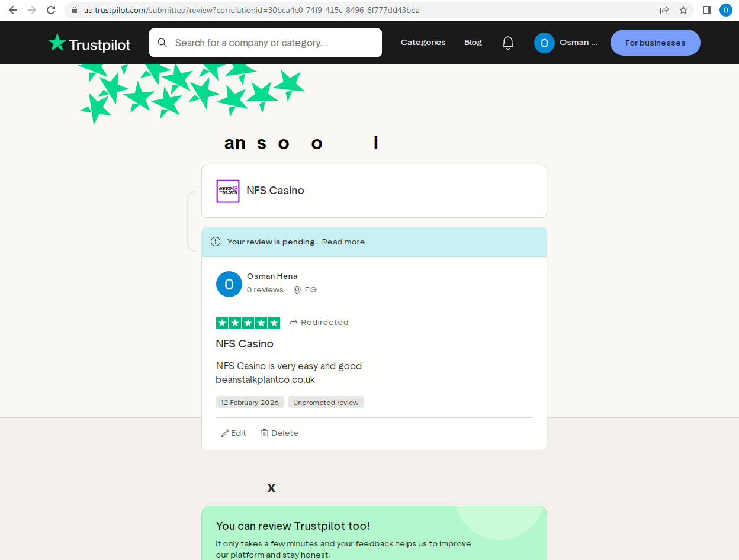Click the browser address bar URL
This screenshot has width=739, height=560.
(x=252, y=10)
